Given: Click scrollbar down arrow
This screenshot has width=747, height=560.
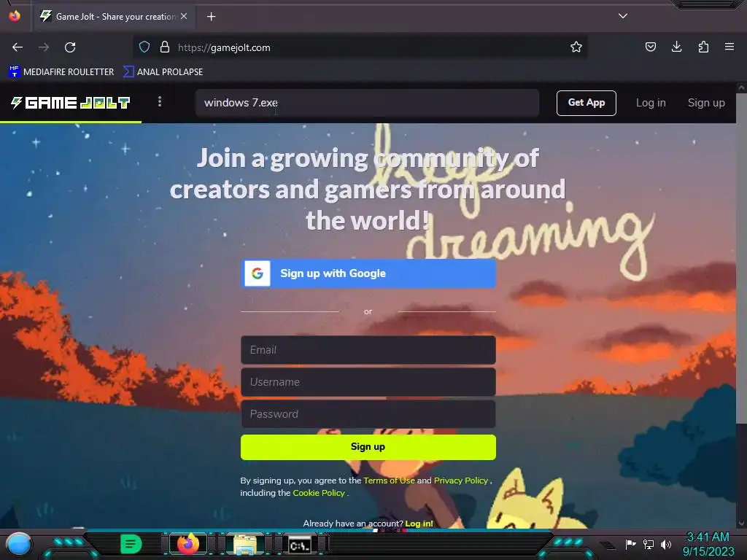Looking at the screenshot, I should pyautogui.click(x=741, y=524).
